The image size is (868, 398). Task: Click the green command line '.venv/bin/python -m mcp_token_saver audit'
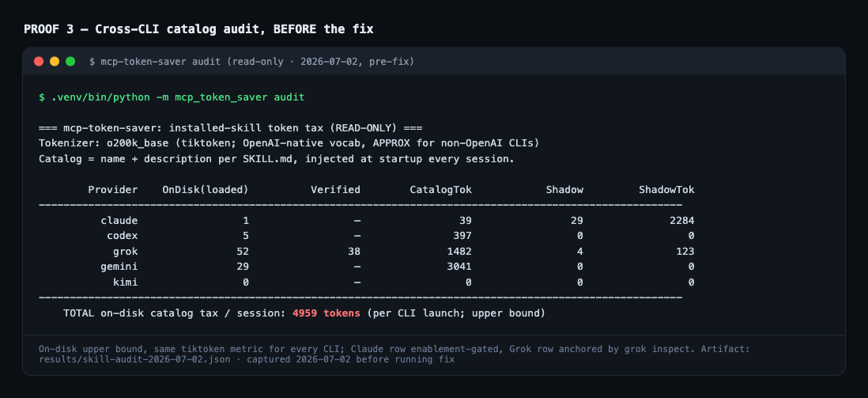coord(178,97)
